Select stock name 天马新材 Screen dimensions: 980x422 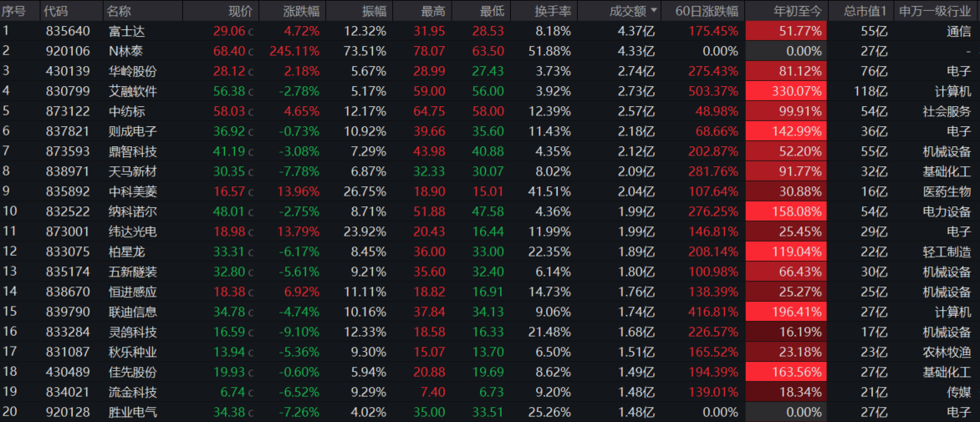[132, 171]
